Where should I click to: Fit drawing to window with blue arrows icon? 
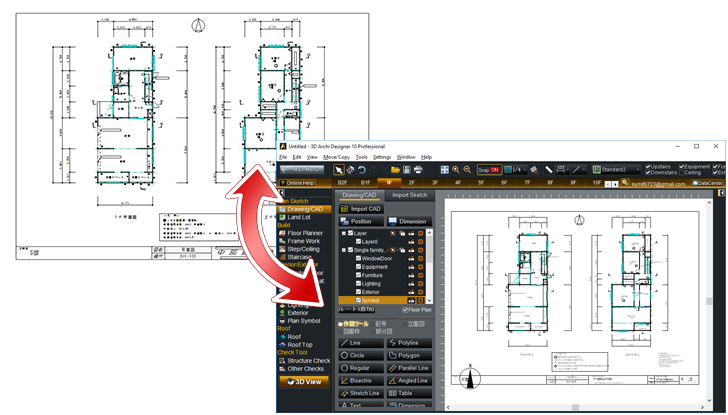[x=445, y=170]
